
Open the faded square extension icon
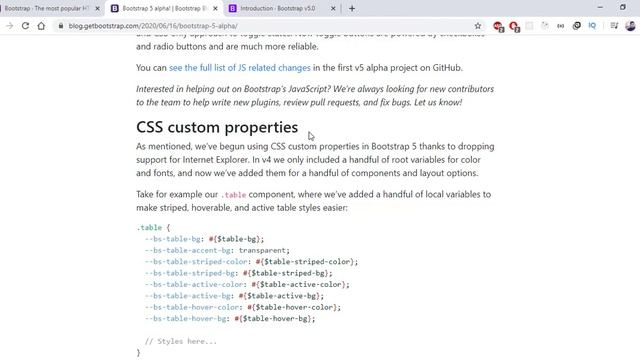tap(529, 26)
